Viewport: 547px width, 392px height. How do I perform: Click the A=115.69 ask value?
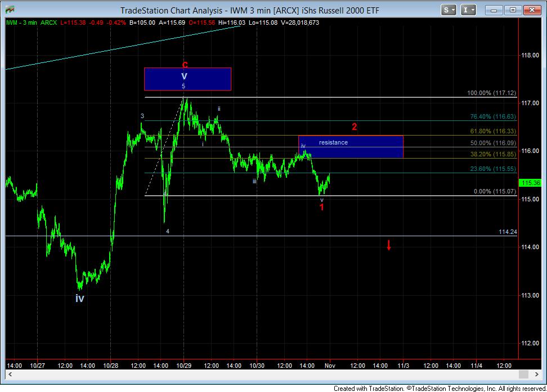pyautogui.click(x=172, y=22)
